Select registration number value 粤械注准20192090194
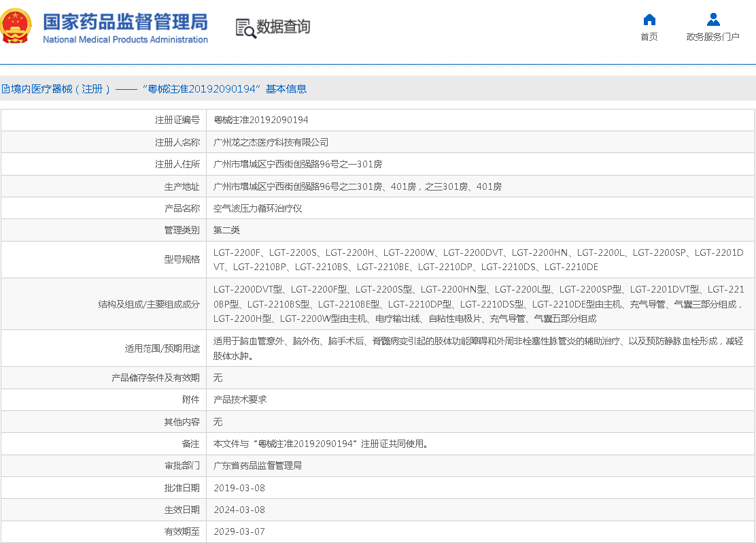The height and width of the screenshot is (543, 756). tap(260, 120)
